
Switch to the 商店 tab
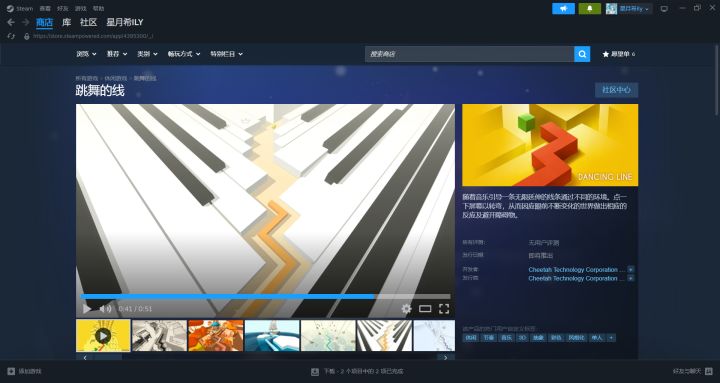point(45,22)
